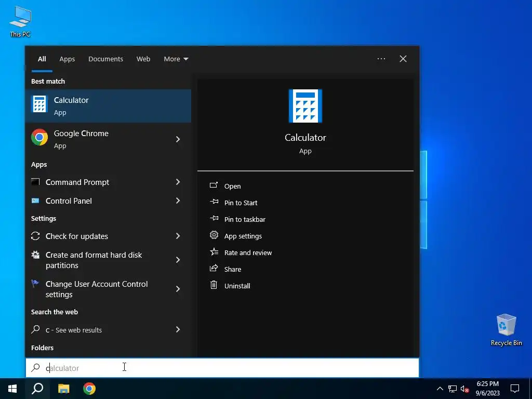Viewport: 532px width, 399px height.
Task: Choose Rate and review for Calculator
Action: pos(248,253)
